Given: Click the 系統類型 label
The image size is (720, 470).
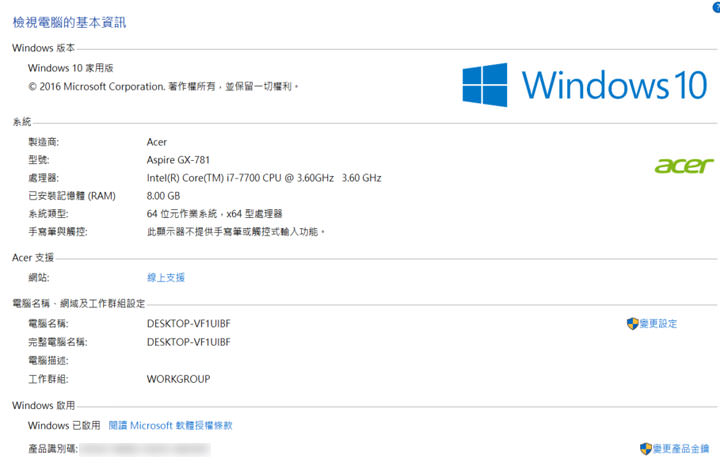Looking at the screenshot, I should click(48, 213).
